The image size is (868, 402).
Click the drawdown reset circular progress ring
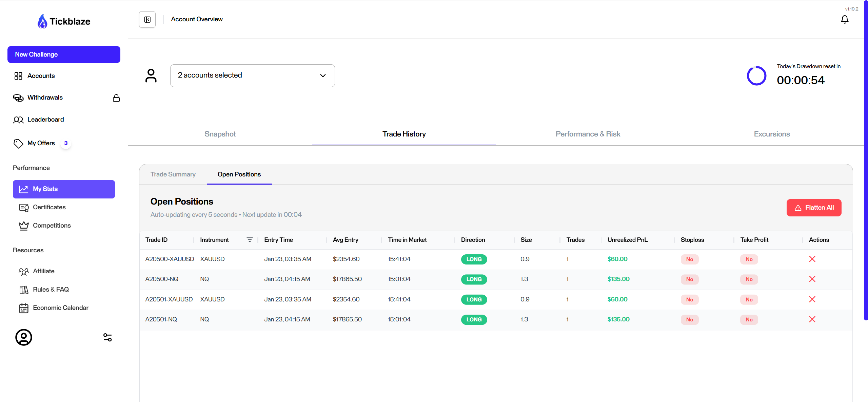pos(756,76)
